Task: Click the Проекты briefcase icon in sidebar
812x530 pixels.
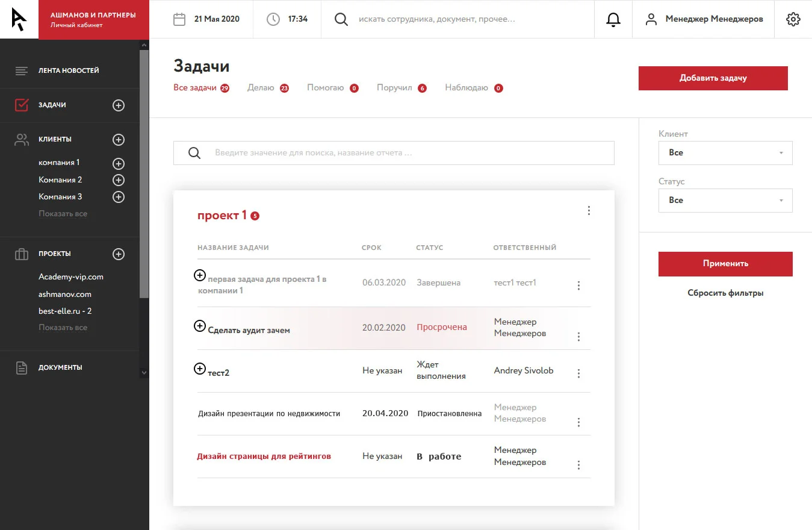Action: coord(21,254)
